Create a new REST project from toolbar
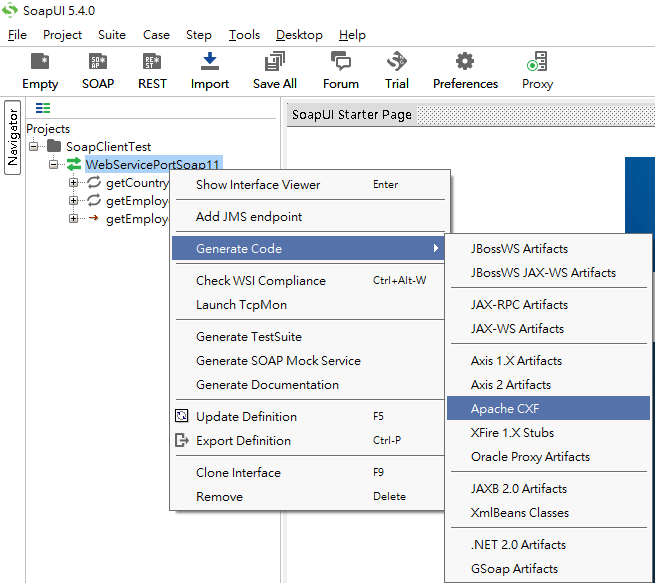This screenshot has width=655, height=583. pyautogui.click(x=152, y=62)
